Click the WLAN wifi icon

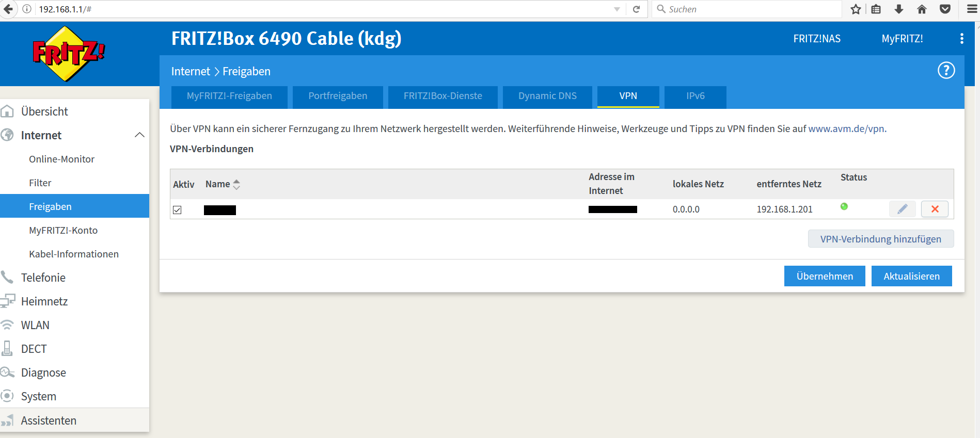(x=7, y=325)
